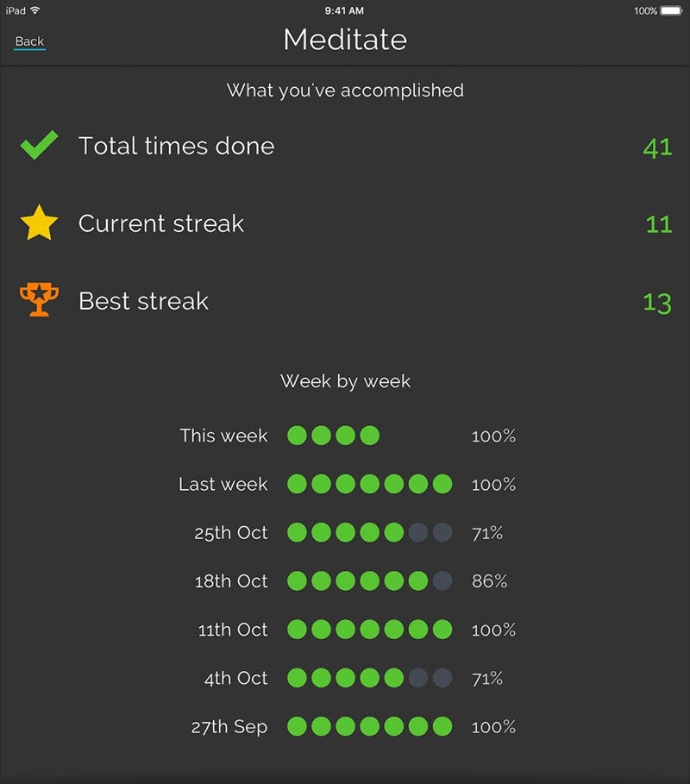The height and width of the screenshot is (784, 690).
Task: Tap the yellow star streak icon
Action: (x=39, y=224)
